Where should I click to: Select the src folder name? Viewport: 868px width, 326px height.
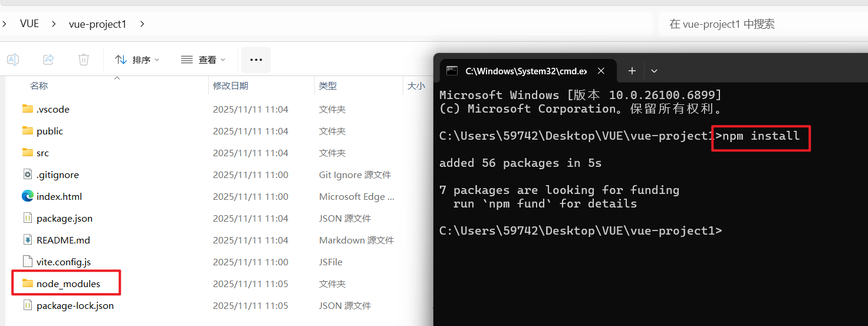click(x=42, y=153)
